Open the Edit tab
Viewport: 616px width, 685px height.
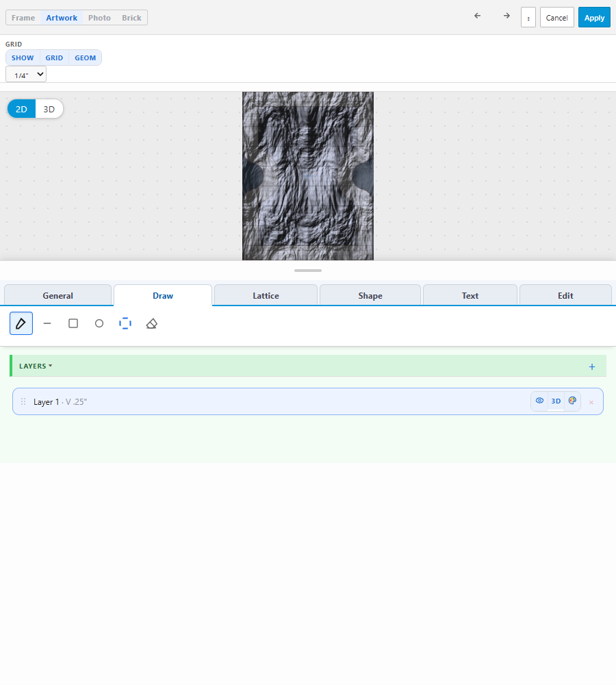point(565,295)
